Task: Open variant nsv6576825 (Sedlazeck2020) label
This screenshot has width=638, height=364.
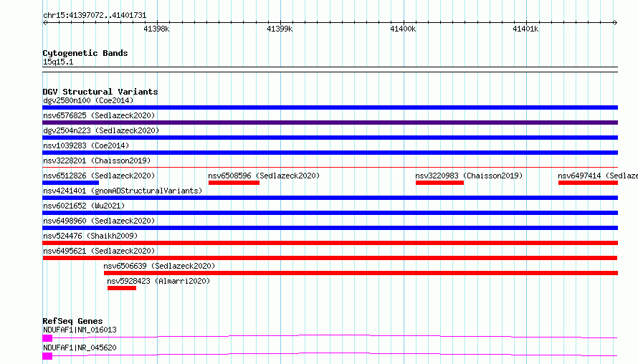Action: (99, 115)
